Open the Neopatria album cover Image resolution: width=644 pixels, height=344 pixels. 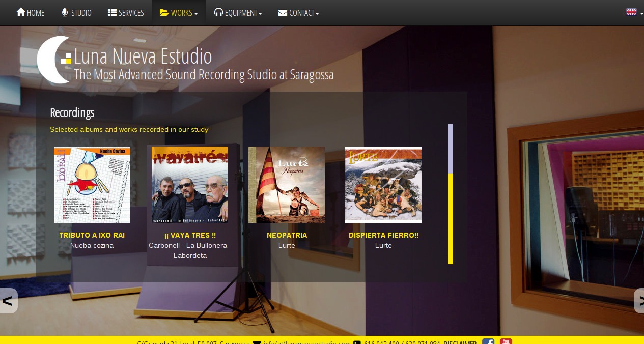287,185
